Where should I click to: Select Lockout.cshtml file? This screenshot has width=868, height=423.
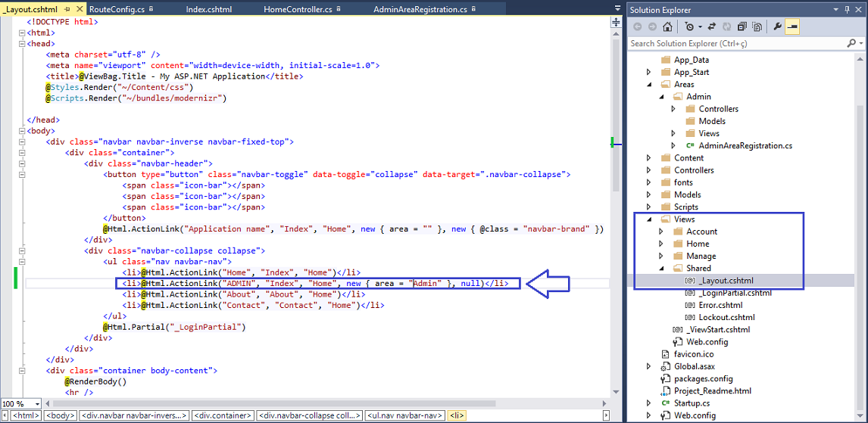click(726, 317)
